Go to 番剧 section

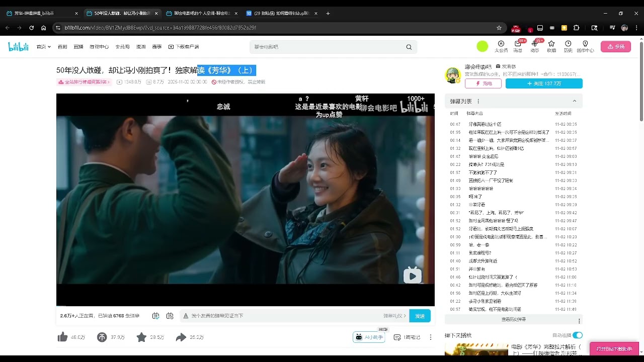coord(62,47)
